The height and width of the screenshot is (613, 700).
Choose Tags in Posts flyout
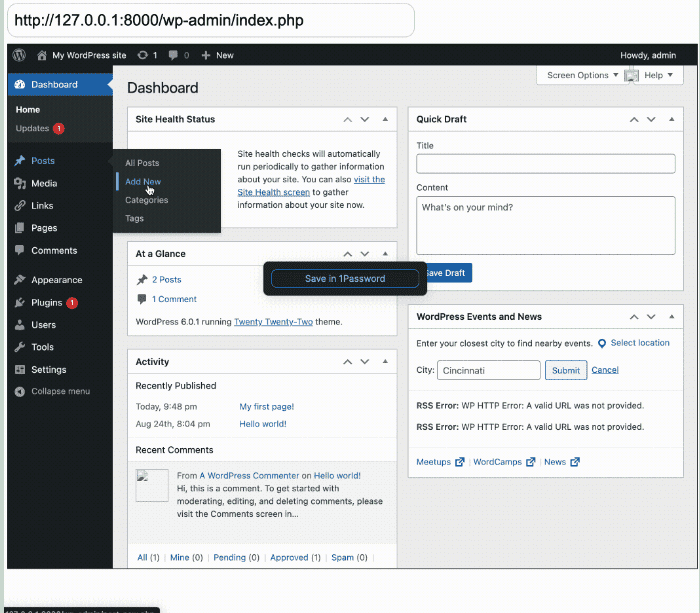point(134,218)
